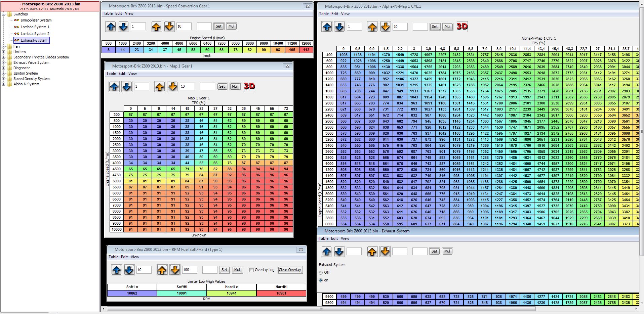Click 3D view icon in Alpha-N-Map window
The height and width of the screenshot is (314, 644).
pyautogui.click(x=462, y=27)
